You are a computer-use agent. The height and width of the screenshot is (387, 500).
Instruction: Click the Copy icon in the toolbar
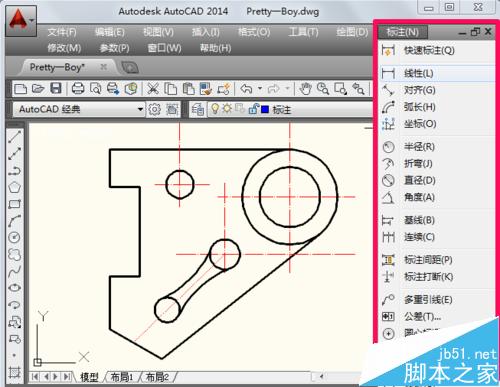click(171, 89)
